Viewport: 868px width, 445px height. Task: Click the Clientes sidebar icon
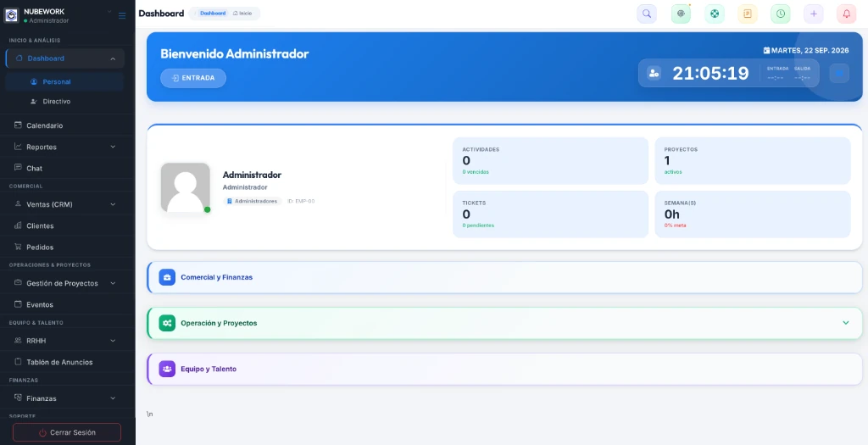coord(18,225)
